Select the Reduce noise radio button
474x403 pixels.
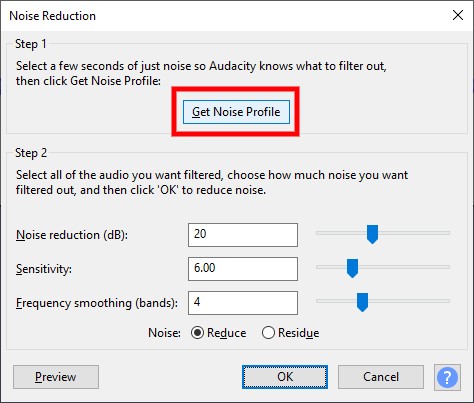pos(197,333)
